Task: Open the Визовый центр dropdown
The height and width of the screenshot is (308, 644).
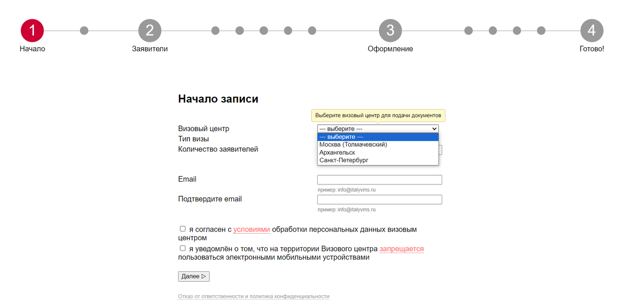Action: click(378, 128)
